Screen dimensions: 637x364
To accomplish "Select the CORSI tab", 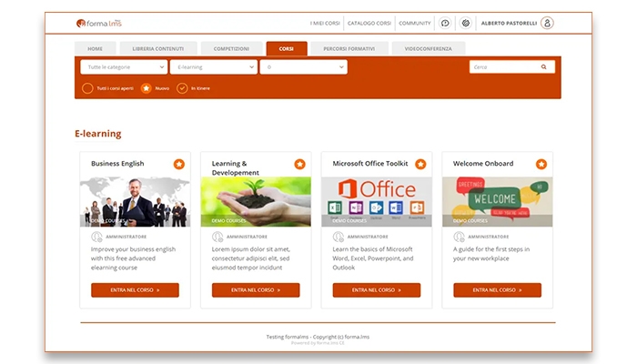I will [287, 49].
